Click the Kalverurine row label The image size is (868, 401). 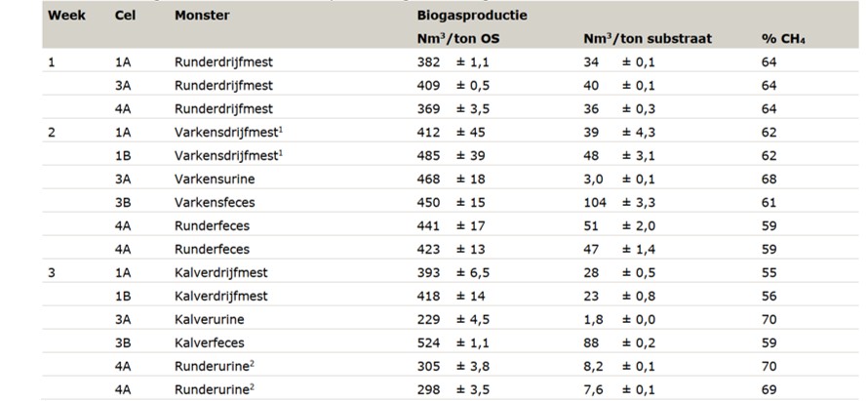coord(210,320)
